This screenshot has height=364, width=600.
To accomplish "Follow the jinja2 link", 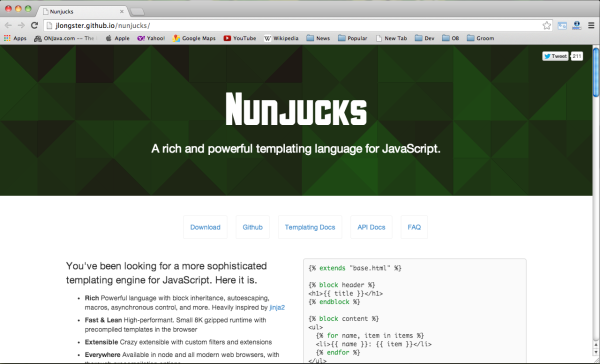I will (x=277, y=307).
